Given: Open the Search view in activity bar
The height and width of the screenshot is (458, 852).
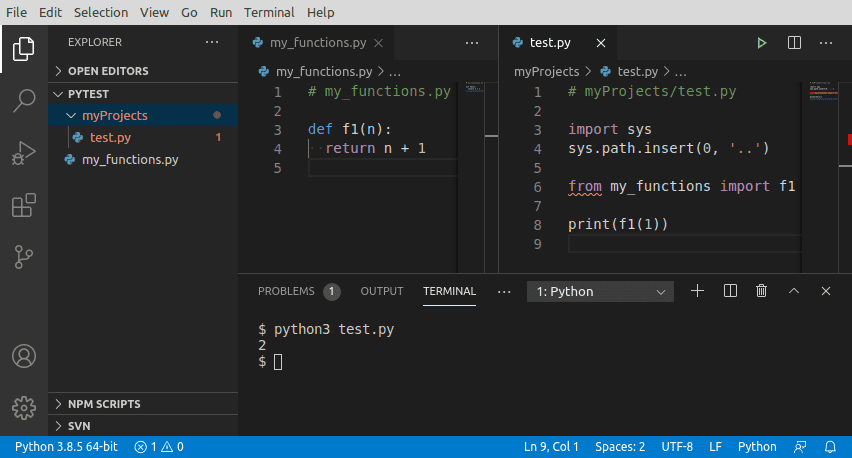Looking at the screenshot, I should pos(24,100).
